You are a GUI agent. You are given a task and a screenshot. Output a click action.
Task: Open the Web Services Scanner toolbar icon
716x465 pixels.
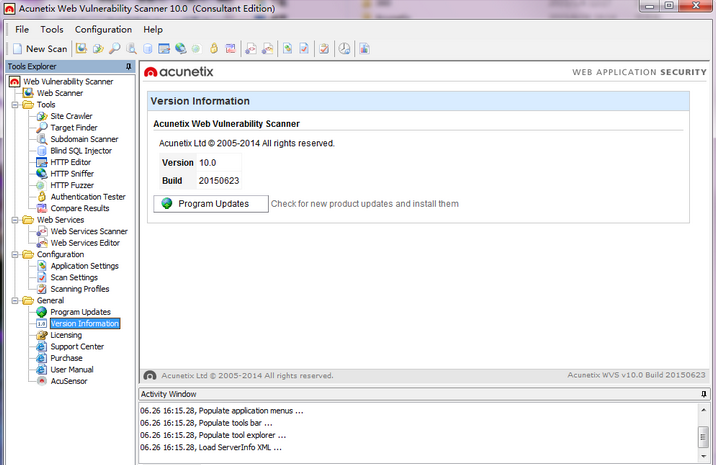[x=251, y=48]
